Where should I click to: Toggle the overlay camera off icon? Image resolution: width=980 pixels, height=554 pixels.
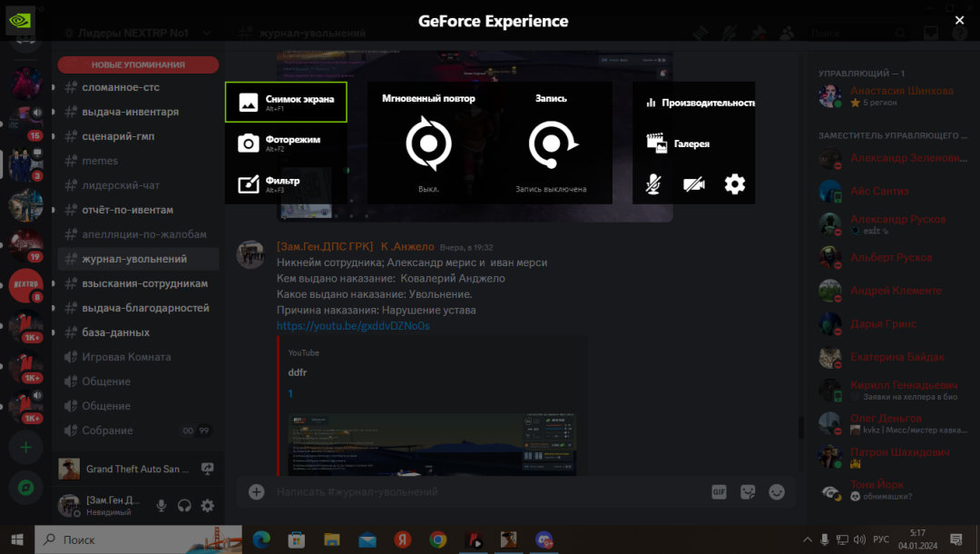tap(693, 184)
